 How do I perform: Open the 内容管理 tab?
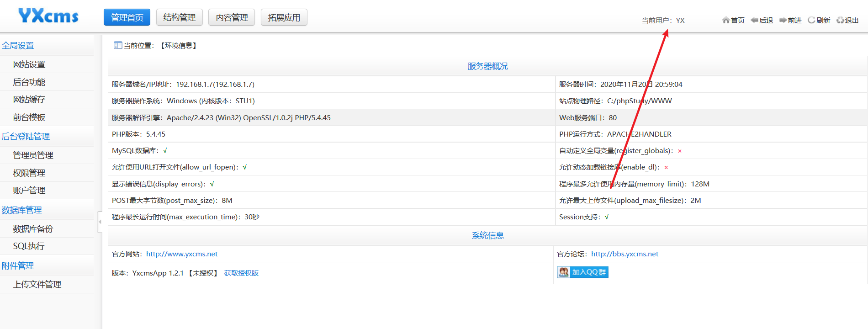pos(232,17)
